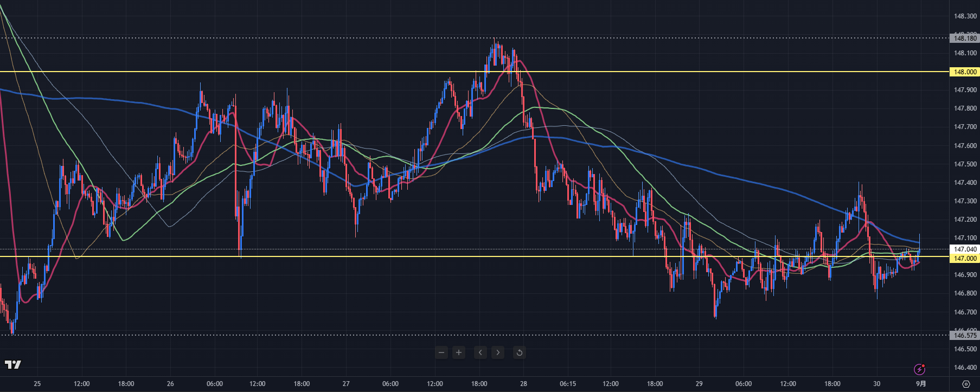Click the 9月 label on time axis
Screen dimensions: 980x392
[921, 384]
